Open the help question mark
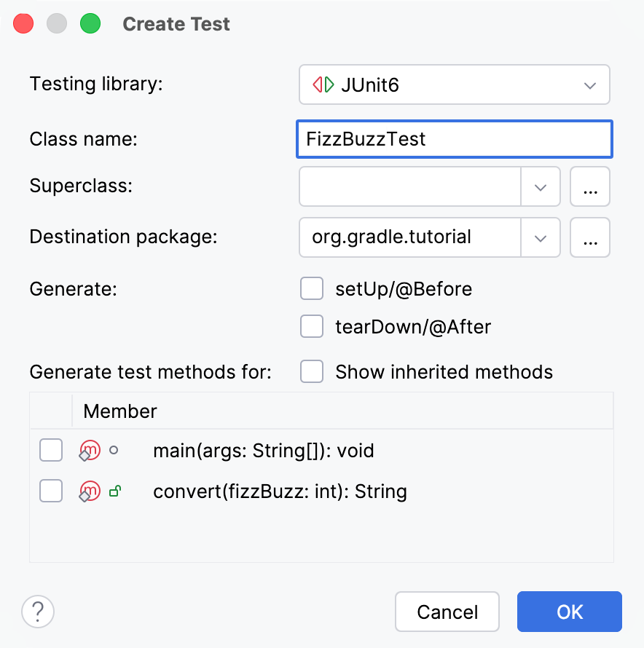This screenshot has width=644, height=648. [x=38, y=612]
